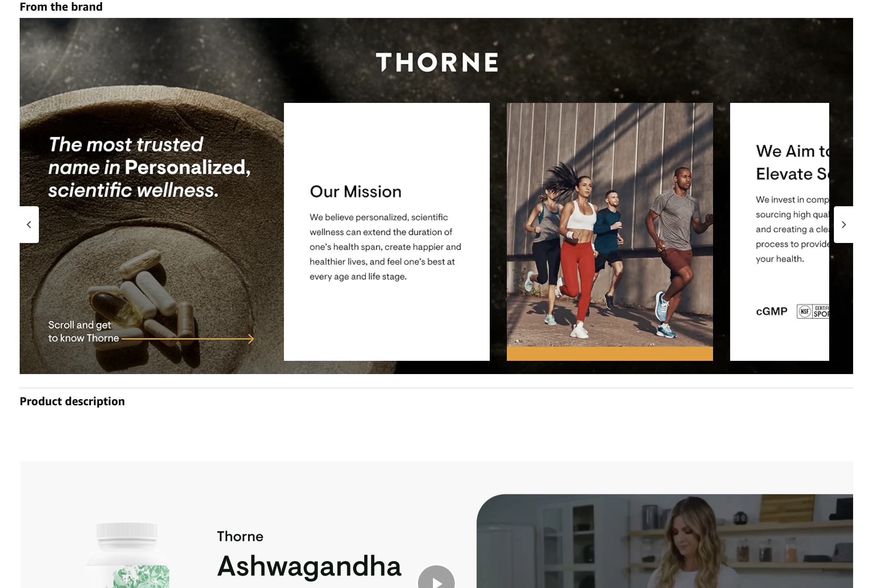Open the runners group photo card
This screenshot has width=880, height=588.
coord(610,225)
